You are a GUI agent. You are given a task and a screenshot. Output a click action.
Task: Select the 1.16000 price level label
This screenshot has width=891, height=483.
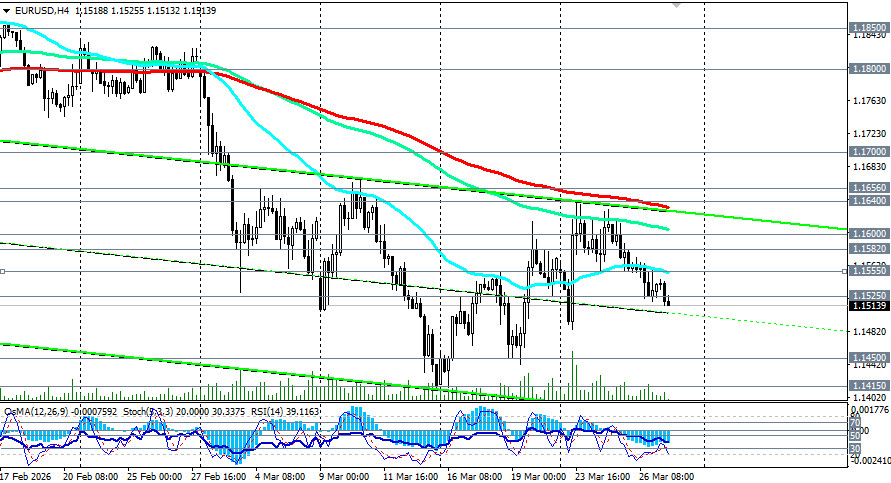[x=867, y=234]
